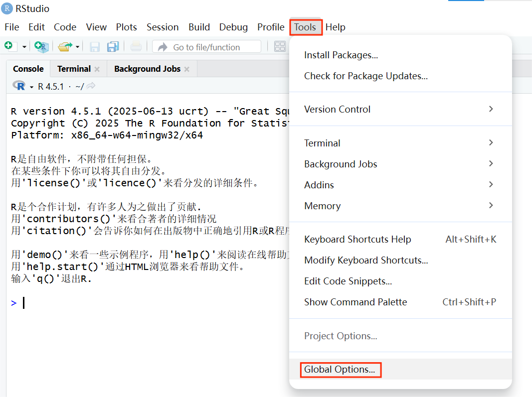Open the Profile menu

[271, 27]
